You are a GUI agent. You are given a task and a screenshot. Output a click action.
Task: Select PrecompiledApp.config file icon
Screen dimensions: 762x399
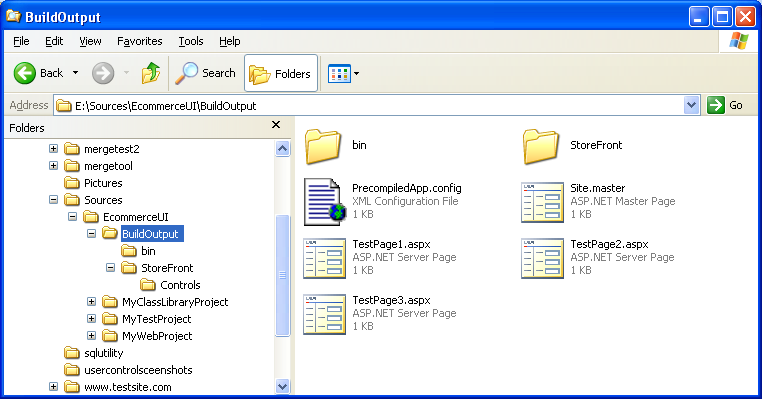(325, 202)
